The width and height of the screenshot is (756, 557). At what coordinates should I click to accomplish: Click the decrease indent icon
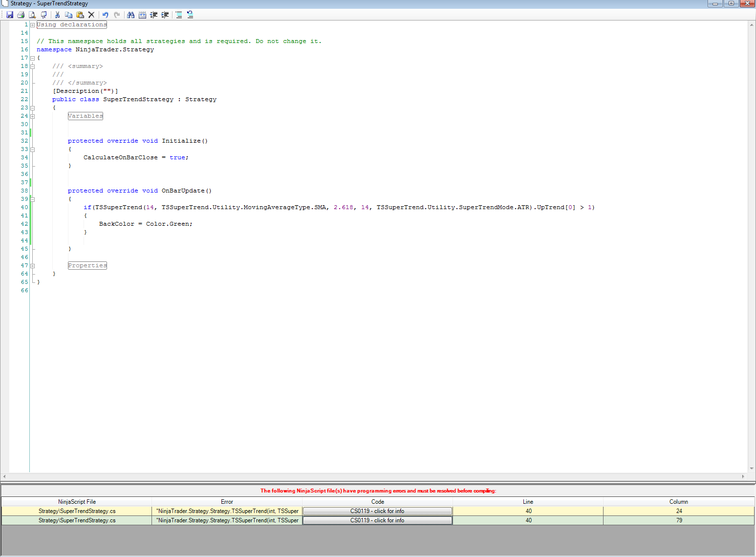tap(154, 15)
